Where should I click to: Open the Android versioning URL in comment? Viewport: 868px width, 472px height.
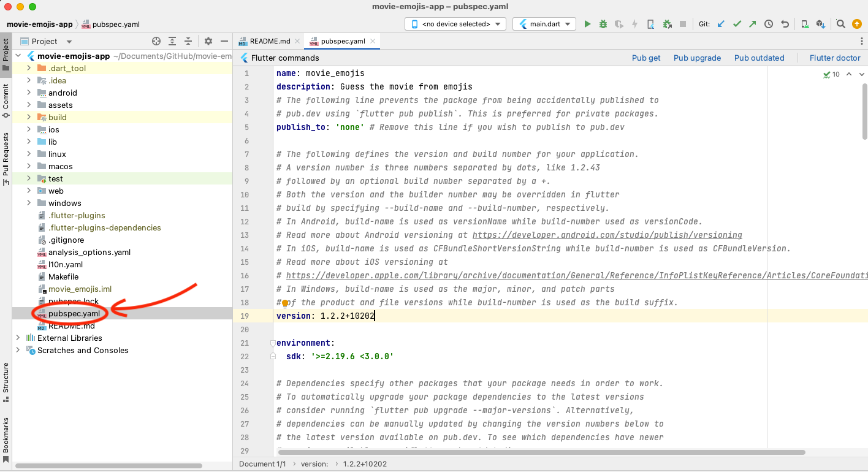tap(607, 235)
